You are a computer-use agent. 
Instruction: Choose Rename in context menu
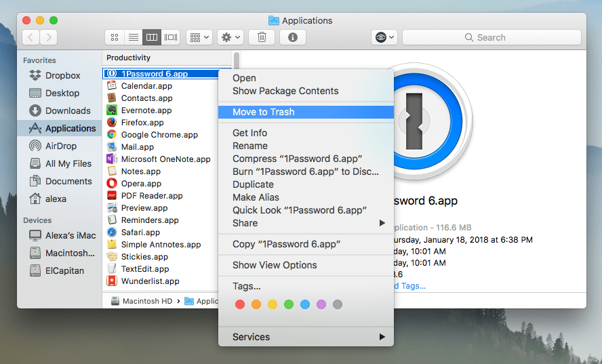click(306, 146)
